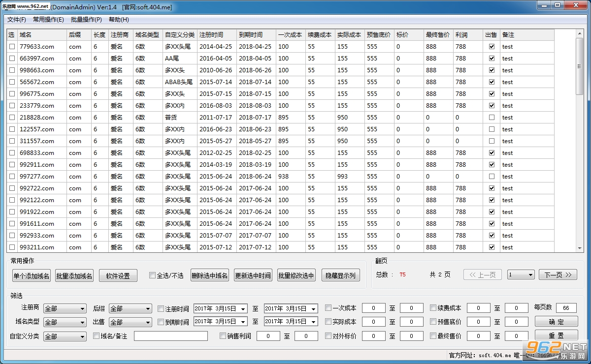Confirm filters with 确定 button

(557, 322)
